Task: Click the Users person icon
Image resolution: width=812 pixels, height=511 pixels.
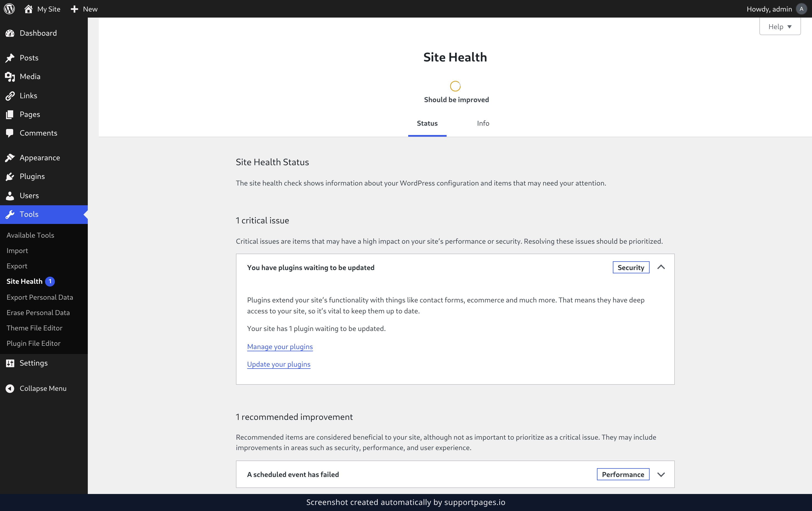Action: (x=10, y=196)
